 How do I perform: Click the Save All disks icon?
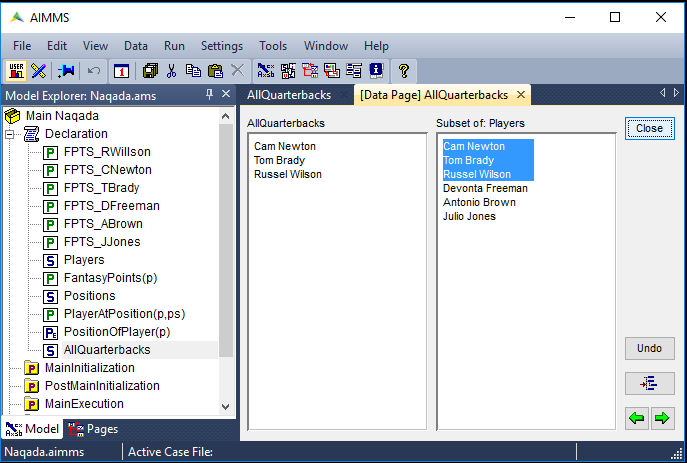[x=150, y=71]
